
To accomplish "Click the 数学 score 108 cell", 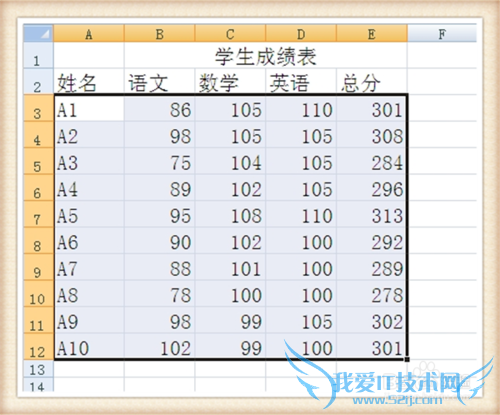I will click(230, 214).
